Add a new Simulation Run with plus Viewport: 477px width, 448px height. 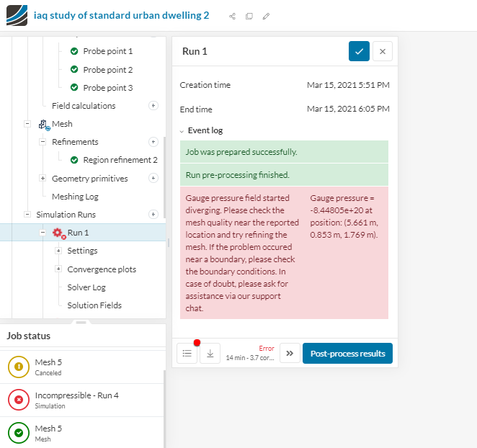[x=153, y=215]
